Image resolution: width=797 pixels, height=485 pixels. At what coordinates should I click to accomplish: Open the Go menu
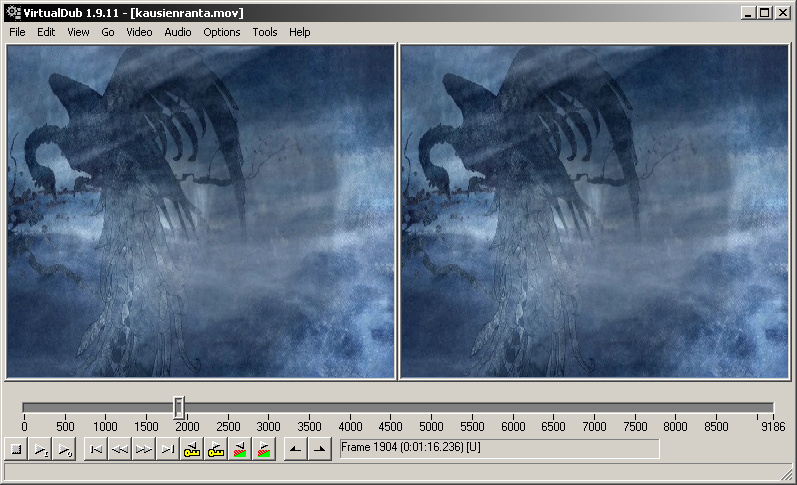coord(108,32)
